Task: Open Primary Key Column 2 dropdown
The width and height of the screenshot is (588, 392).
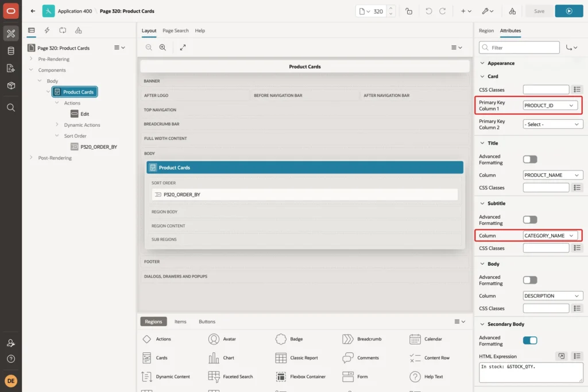Action: tap(553, 124)
